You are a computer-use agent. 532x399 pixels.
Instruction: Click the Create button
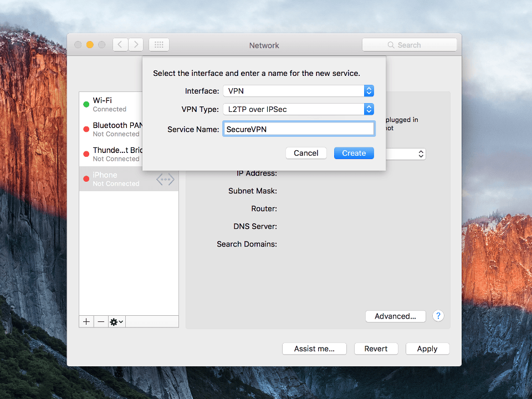click(354, 153)
